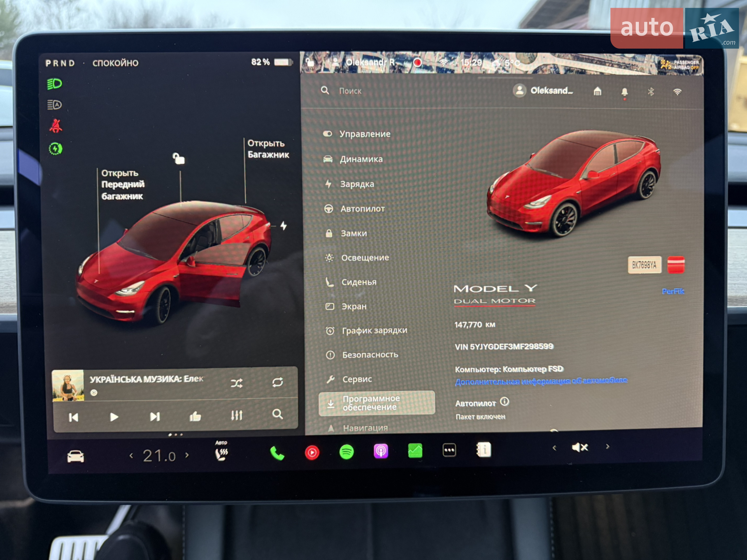747x560 pixels.
Task: Open Bluetooth settings icon
Action: [x=651, y=92]
